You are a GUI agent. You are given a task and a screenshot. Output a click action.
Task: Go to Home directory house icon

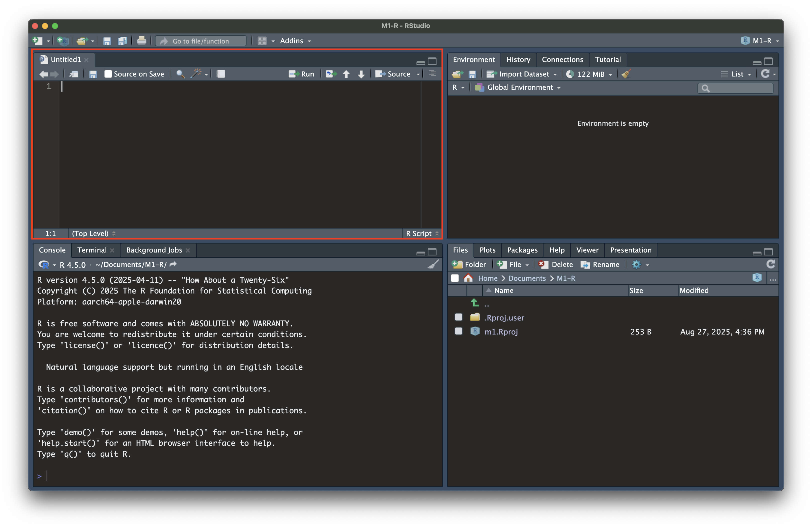tap(468, 278)
